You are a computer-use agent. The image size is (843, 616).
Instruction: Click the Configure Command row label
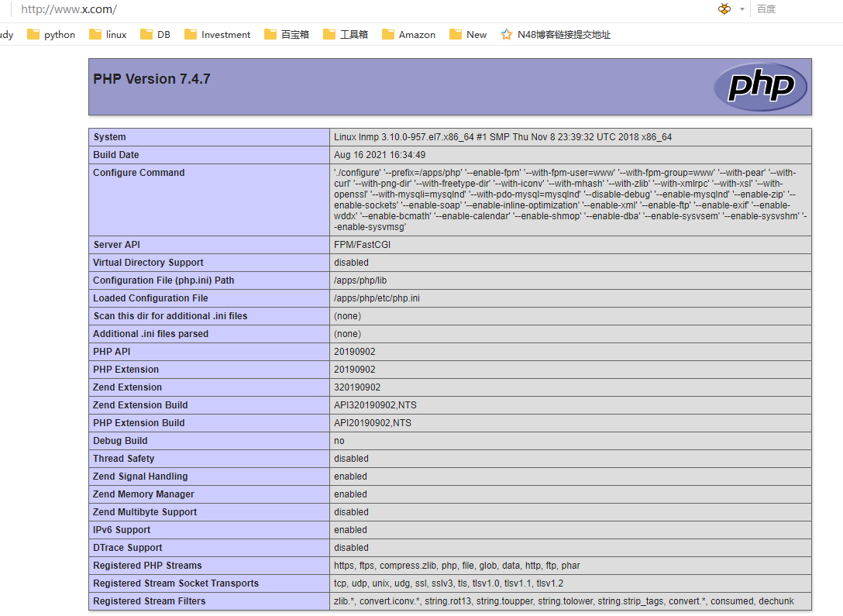click(139, 173)
